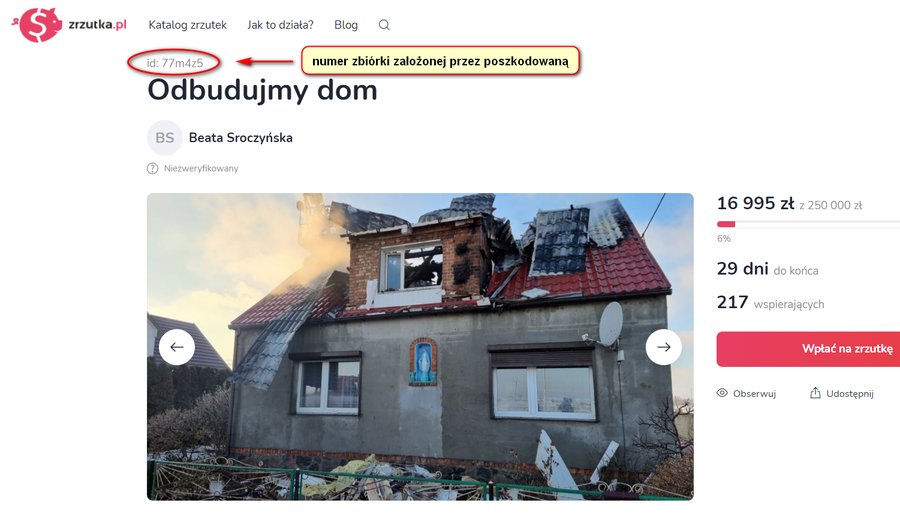Image resolution: width=900 pixels, height=515 pixels.
Task: Click the eye icon beside Obserwuj
Action: pyautogui.click(x=722, y=393)
